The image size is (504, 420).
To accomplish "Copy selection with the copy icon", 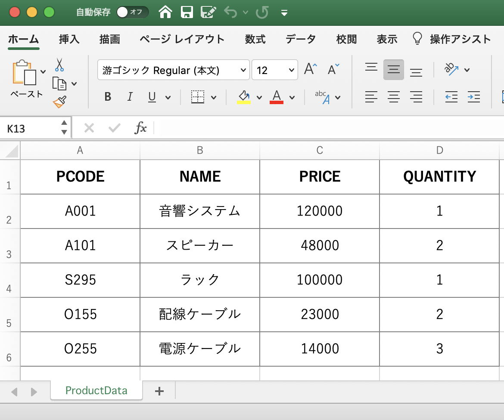I will [59, 83].
